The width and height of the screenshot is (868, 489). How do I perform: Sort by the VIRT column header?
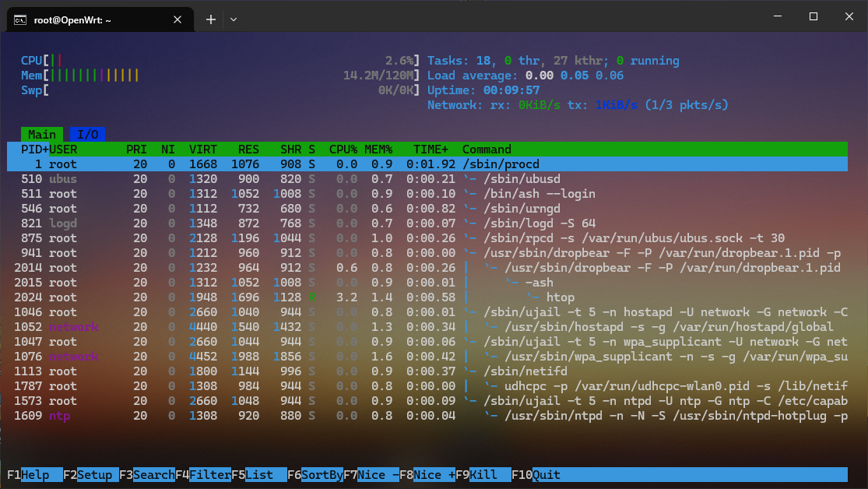click(x=203, y=150)
